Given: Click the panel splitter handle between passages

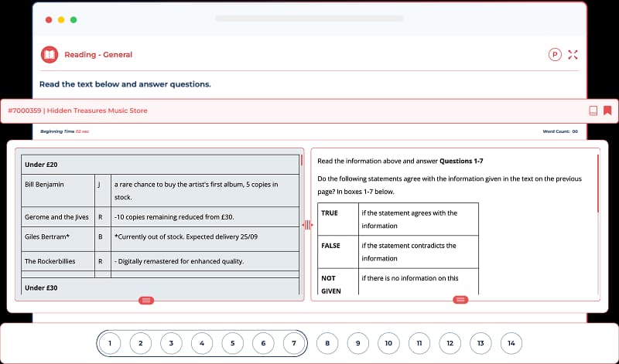Looking at the screenshot, I should coord(307,224).
